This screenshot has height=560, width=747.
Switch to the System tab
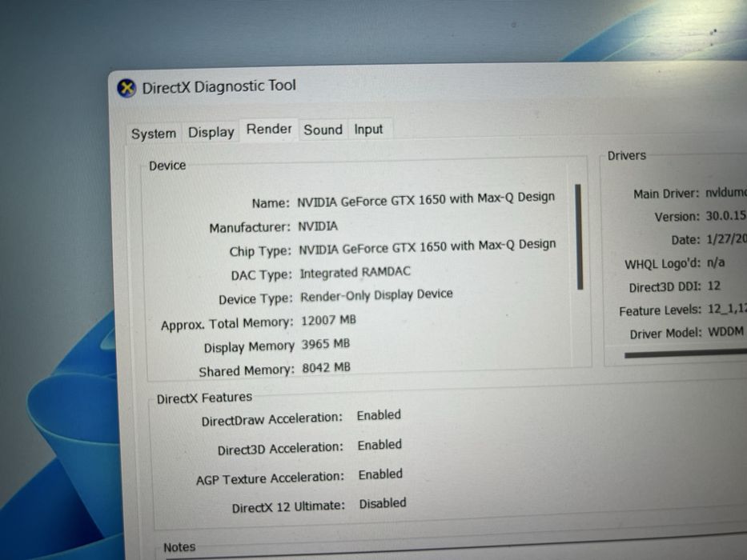pyautogui.click(x=154, y=134)
